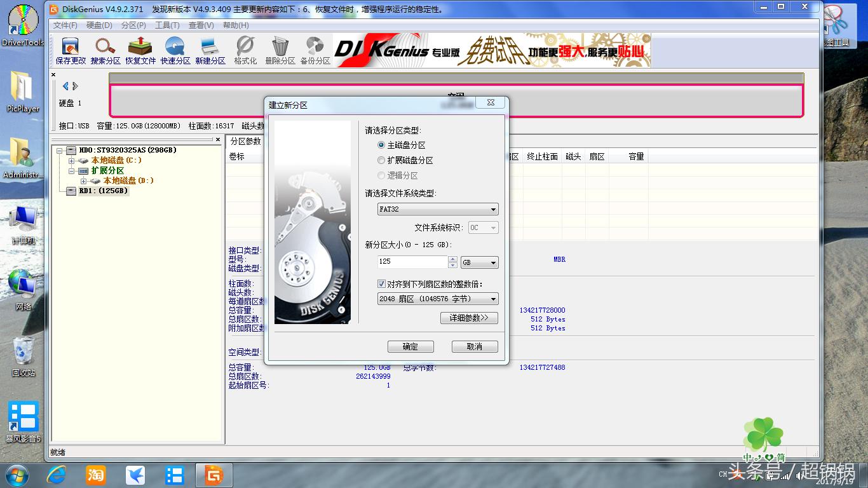Select 删除分区 to delete a partition
Screen dimensions: 868x488
pyautogui.click(x=280, y=50)
